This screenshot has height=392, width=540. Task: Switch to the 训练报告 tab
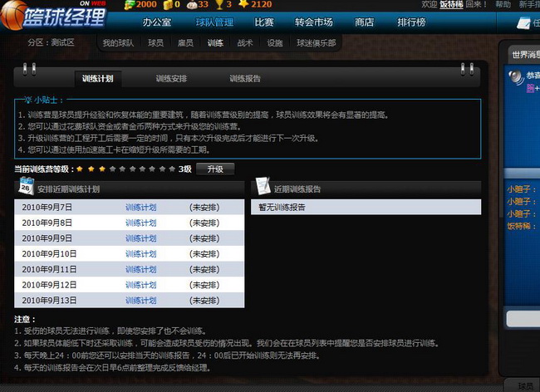pos(245,79)
